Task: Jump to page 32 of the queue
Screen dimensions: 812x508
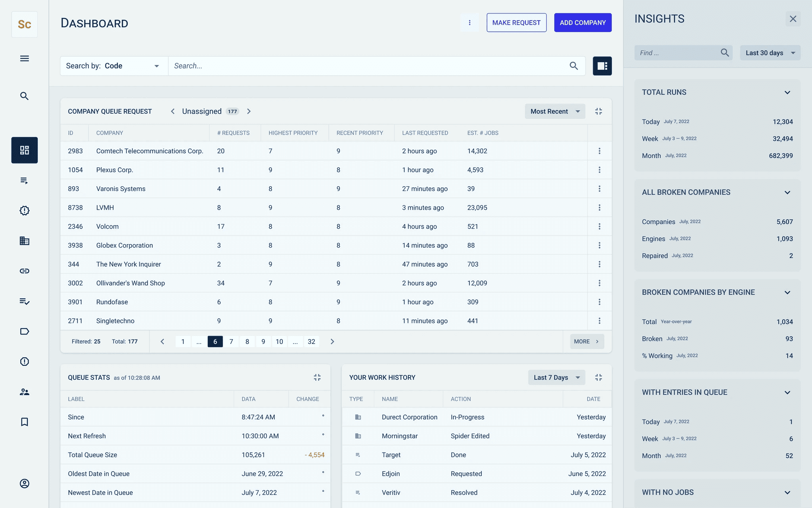Action: pyautogui.click(x=312, y=342)
